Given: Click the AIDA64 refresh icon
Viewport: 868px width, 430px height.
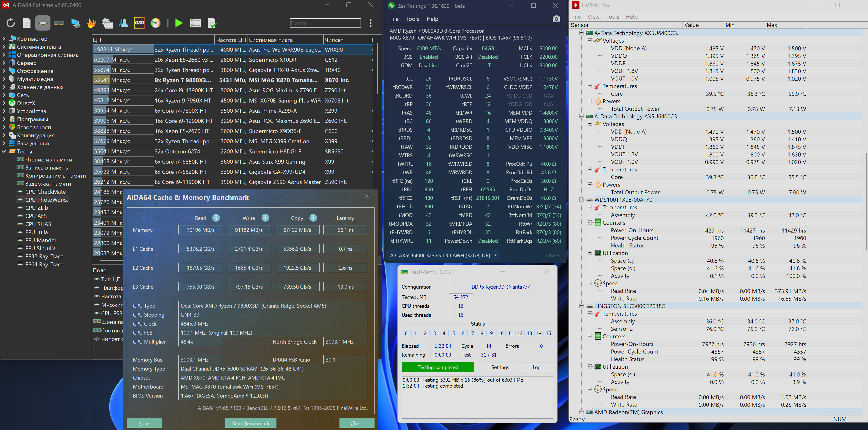Looking at the screenshot, I should (11, 23).
